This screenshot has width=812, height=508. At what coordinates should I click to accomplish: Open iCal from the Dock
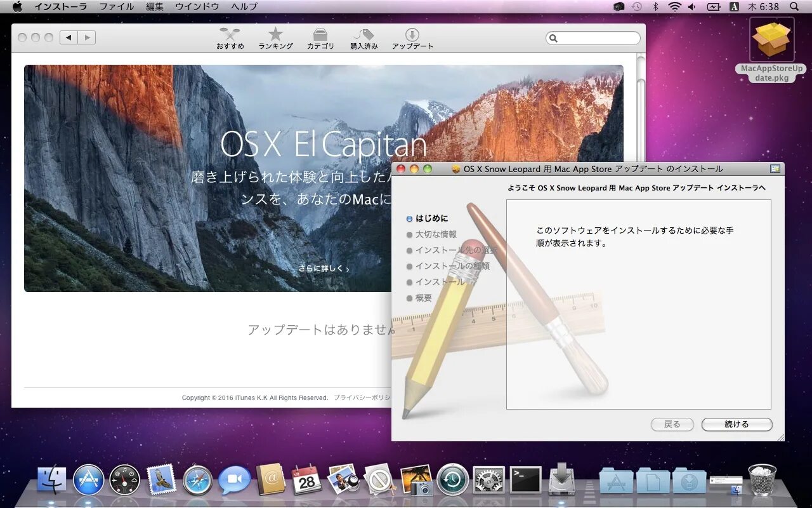[307, 480]
